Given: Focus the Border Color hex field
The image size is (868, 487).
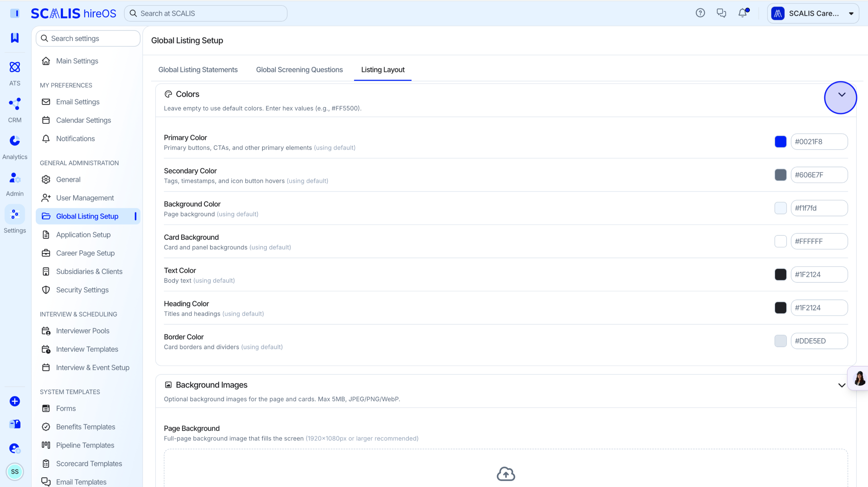Looking at the screenshot, I should 819,341.
